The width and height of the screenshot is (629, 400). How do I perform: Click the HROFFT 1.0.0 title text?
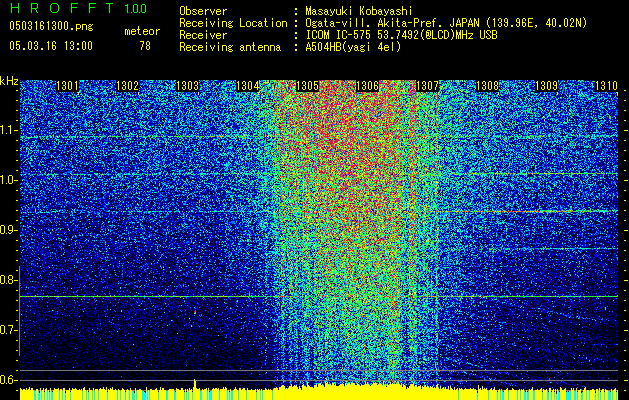[x=78, y=8]
